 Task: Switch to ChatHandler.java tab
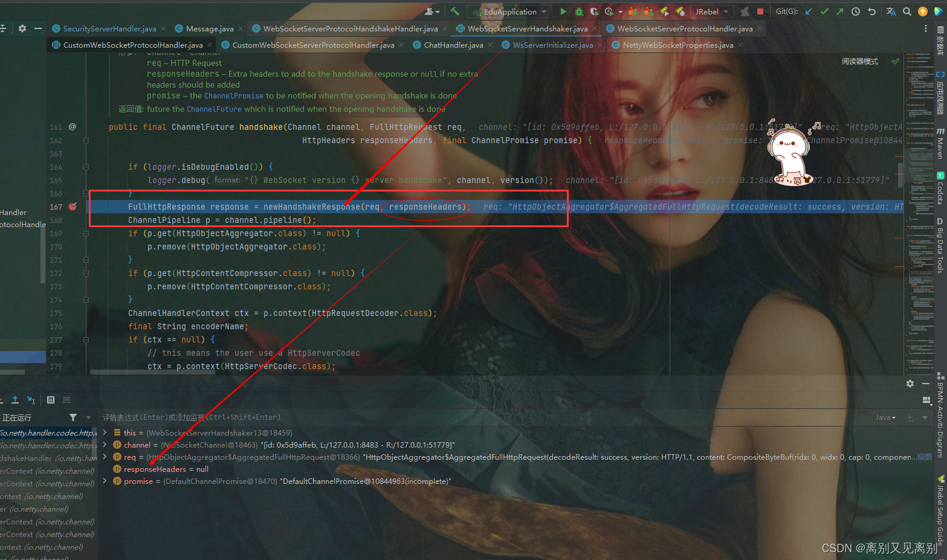click(x=453, y=45)
